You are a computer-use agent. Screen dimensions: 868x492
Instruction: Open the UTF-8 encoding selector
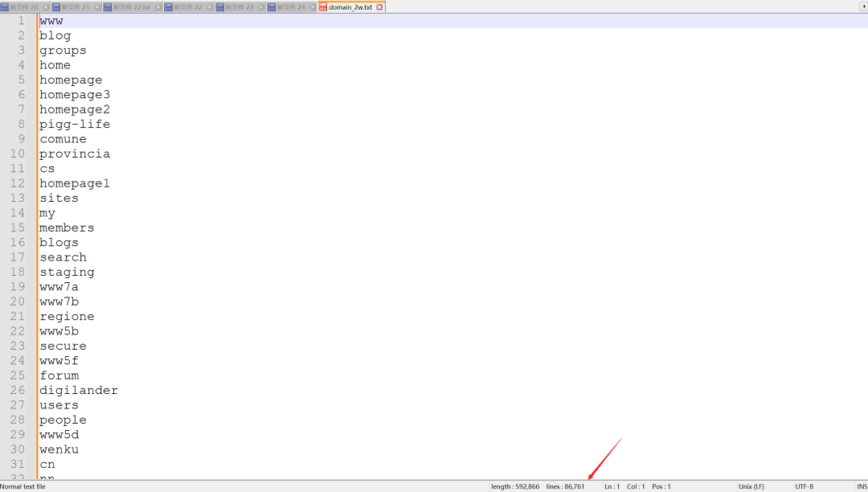click(x=804, y=486)
